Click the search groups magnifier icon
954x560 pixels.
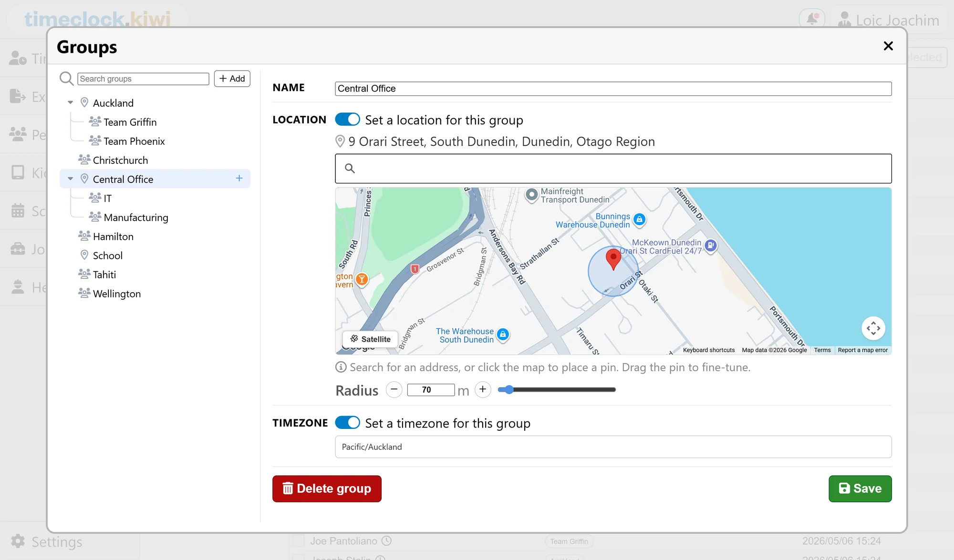66,79
